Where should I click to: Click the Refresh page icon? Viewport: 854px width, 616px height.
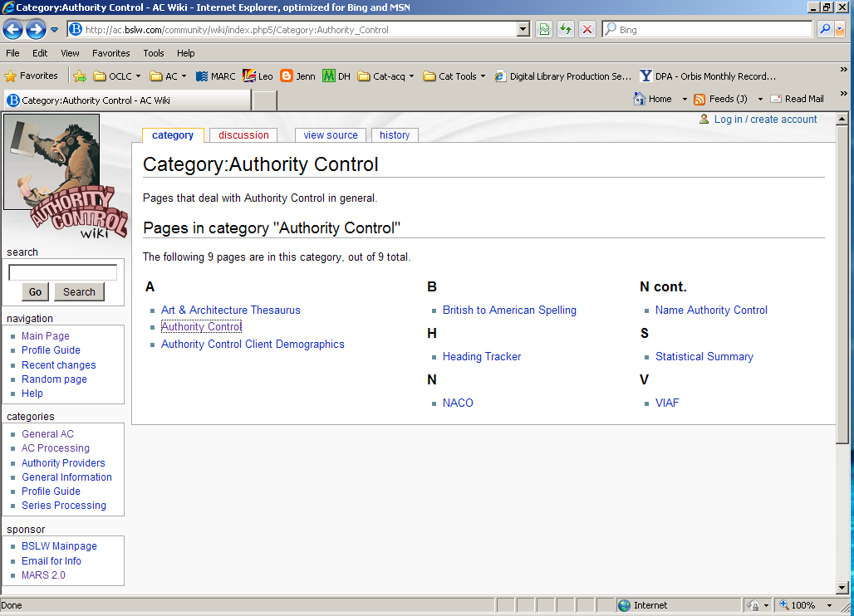tap(566, 29)
